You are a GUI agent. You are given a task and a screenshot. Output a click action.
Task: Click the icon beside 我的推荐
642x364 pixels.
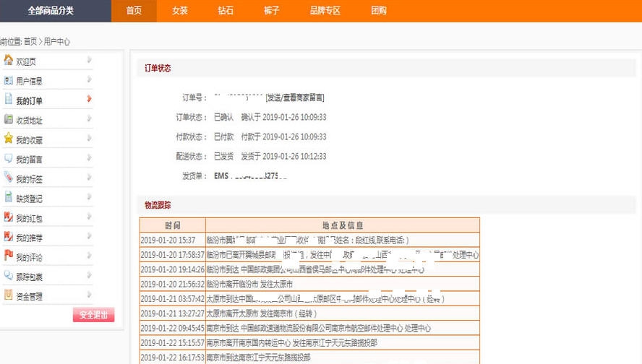click(8, 236)
